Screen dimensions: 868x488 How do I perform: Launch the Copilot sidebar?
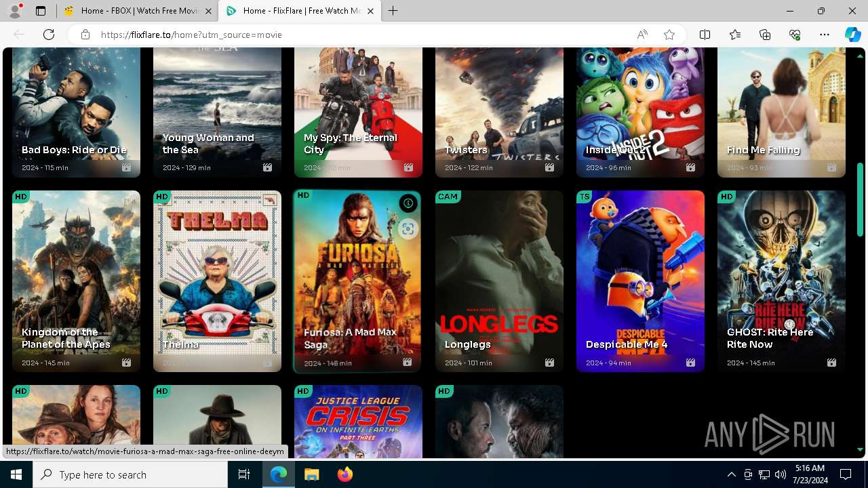tap(853, 35)
